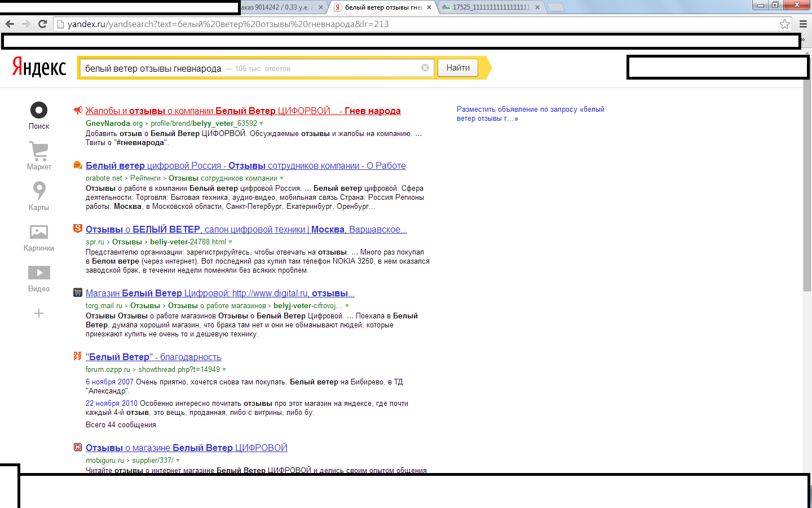Go forward with browser forward arrow
Screen dimensions: 812x508
(26, 24)
